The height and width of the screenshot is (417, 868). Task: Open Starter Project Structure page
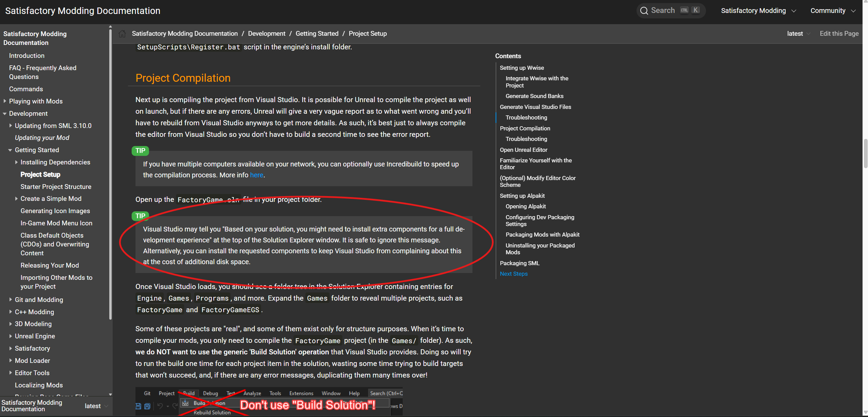56,187
